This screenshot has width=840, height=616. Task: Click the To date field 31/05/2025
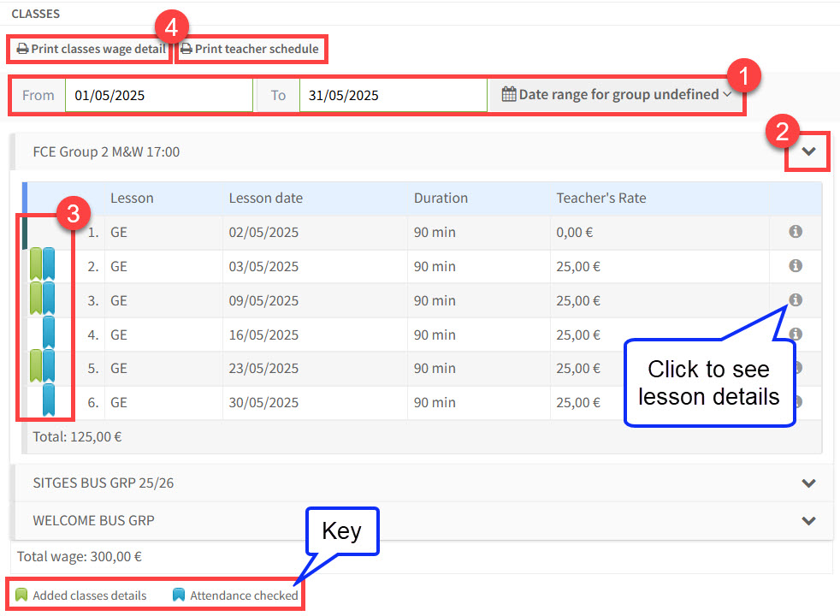click(x=392, y=95)
